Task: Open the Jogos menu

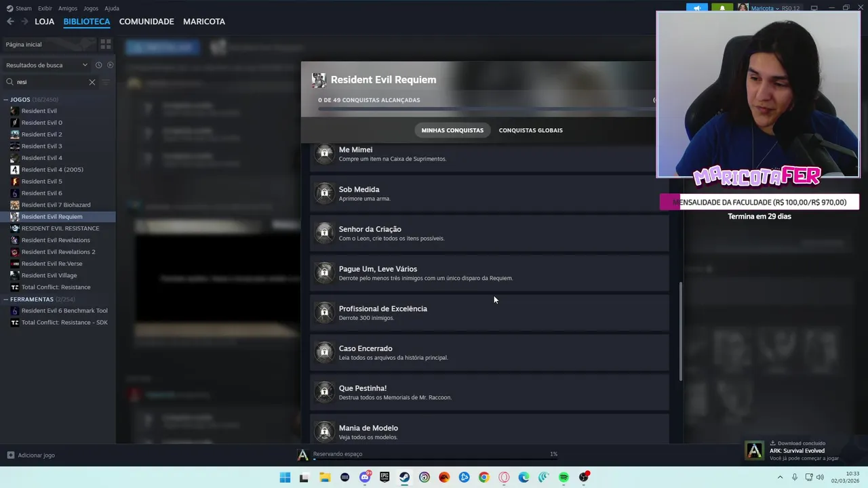Action: pos(90,8)
